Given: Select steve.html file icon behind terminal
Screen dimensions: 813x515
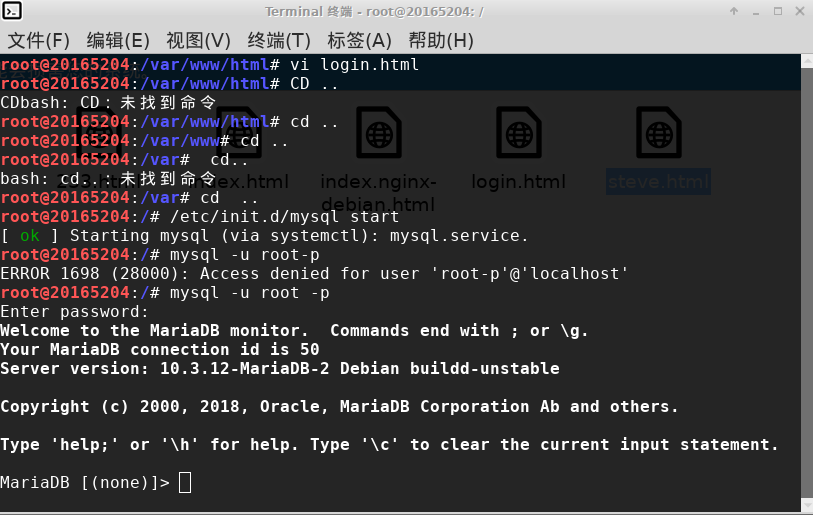Looking at the screenshot, I should 659,132.
